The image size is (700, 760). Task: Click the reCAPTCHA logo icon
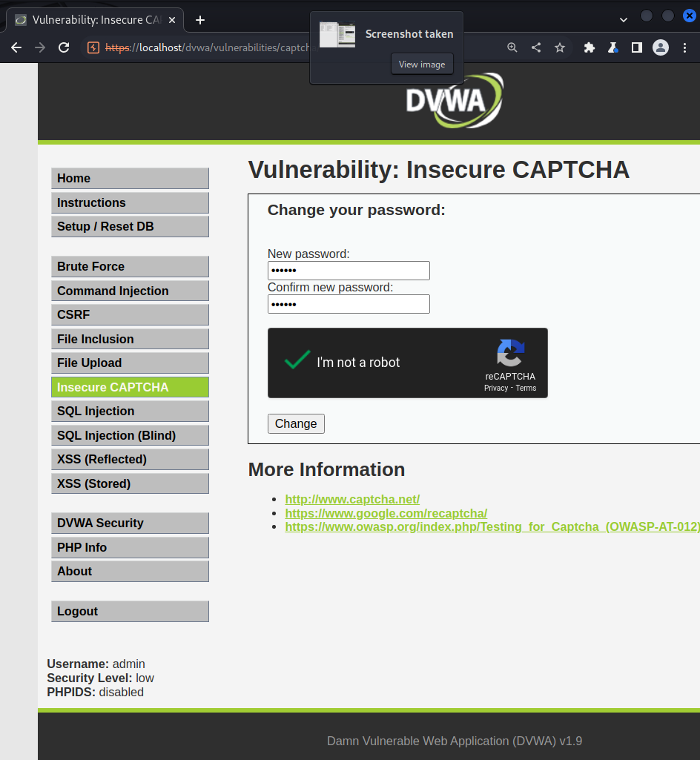click(510, 353)
